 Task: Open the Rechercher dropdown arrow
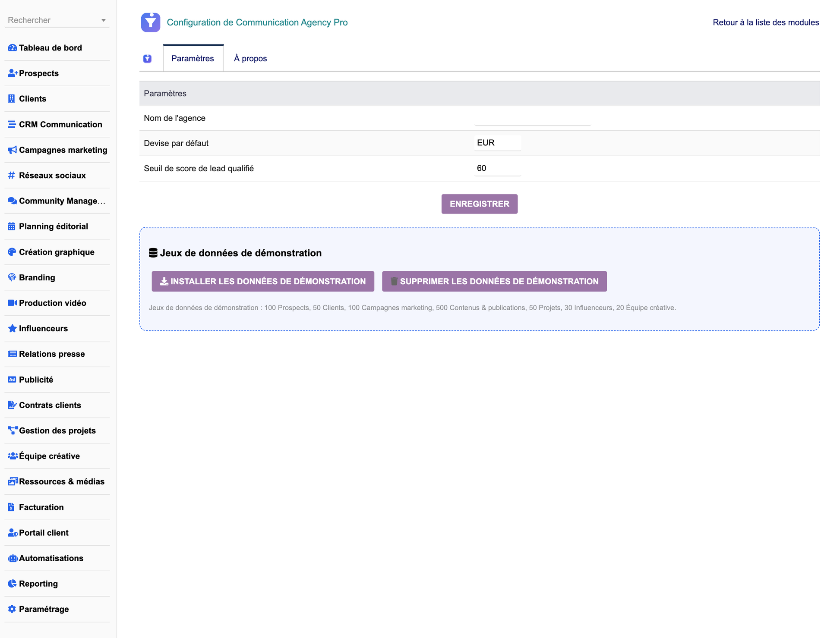103,21
